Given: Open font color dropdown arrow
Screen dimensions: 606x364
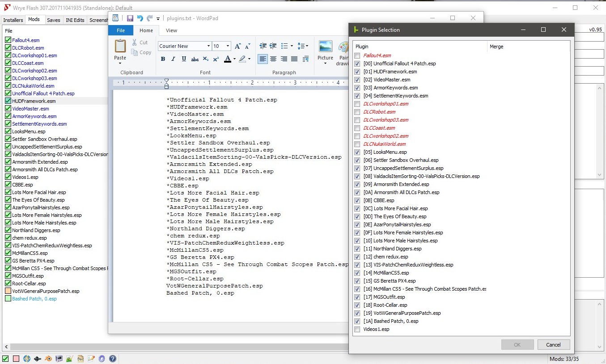Looking at the screenshot, I should pyautogui.click(x=234, y=59).
